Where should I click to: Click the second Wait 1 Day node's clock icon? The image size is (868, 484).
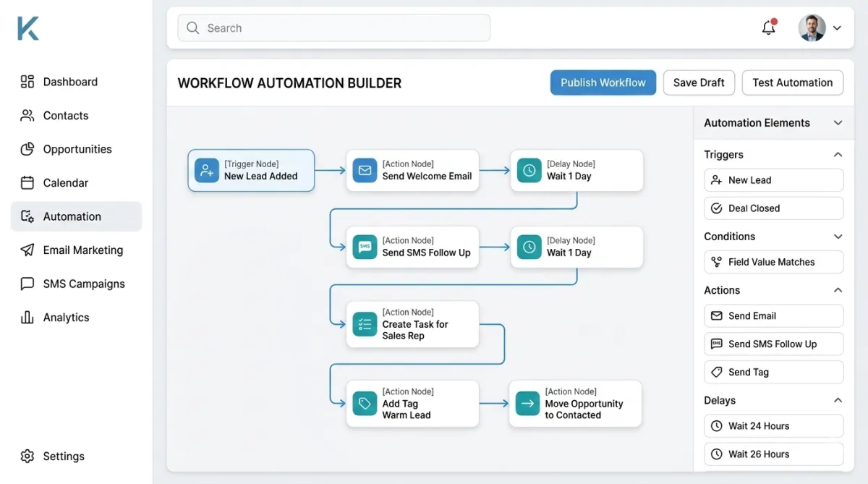pos(529,247)
